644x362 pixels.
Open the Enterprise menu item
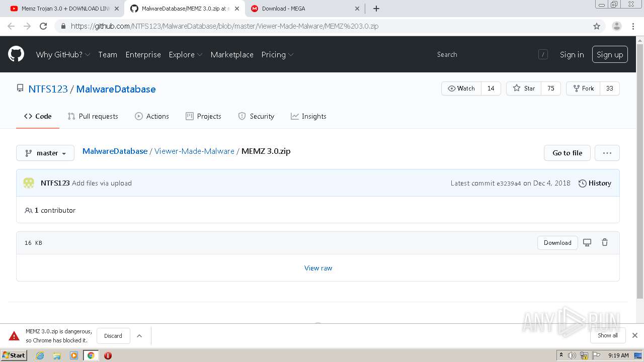tap(143, 54)
